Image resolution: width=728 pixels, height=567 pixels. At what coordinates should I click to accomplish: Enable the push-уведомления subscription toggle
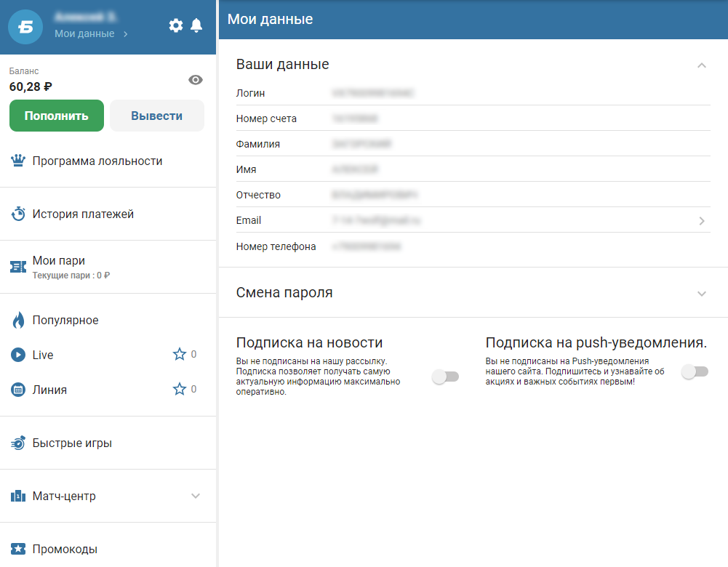point(695,371)
